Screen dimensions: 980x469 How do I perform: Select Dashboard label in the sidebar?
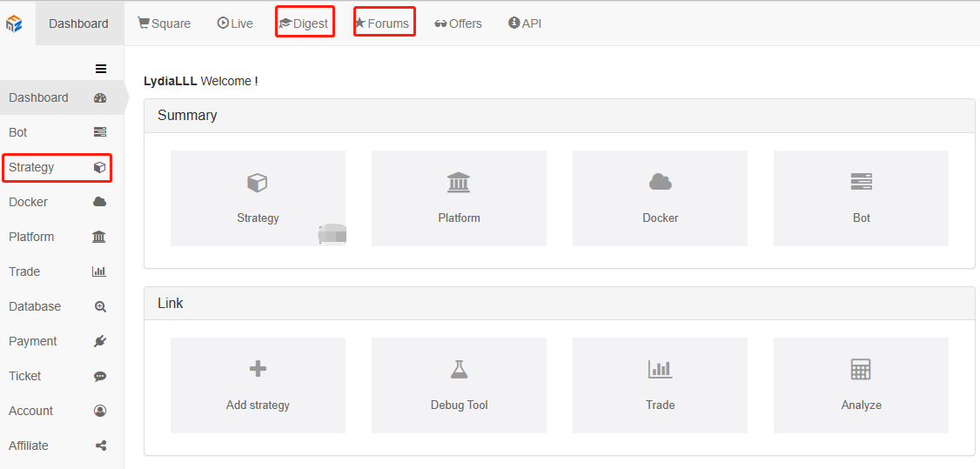tap(39, 98)
